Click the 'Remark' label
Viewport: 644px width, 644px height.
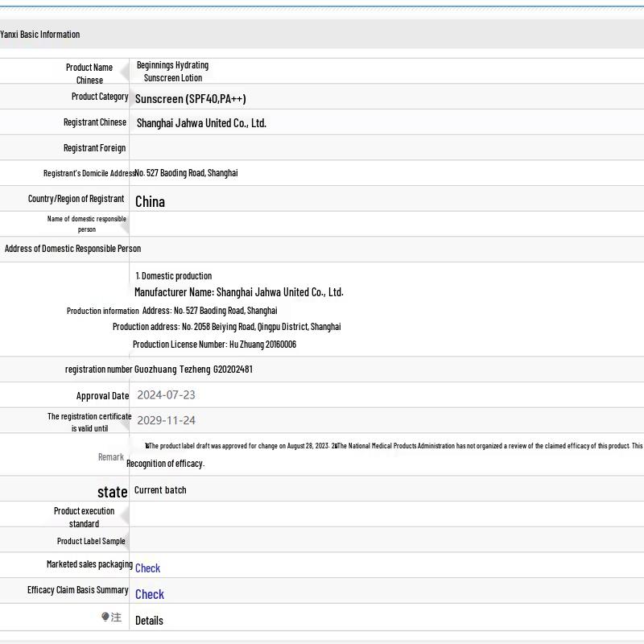point(110,457)
